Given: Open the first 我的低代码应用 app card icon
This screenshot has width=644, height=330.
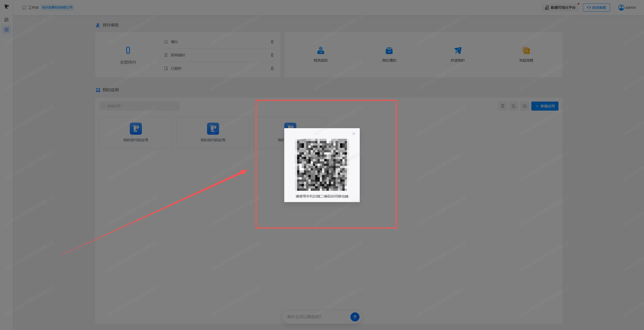Looking at the screenshot, I should tap(136, 129).
